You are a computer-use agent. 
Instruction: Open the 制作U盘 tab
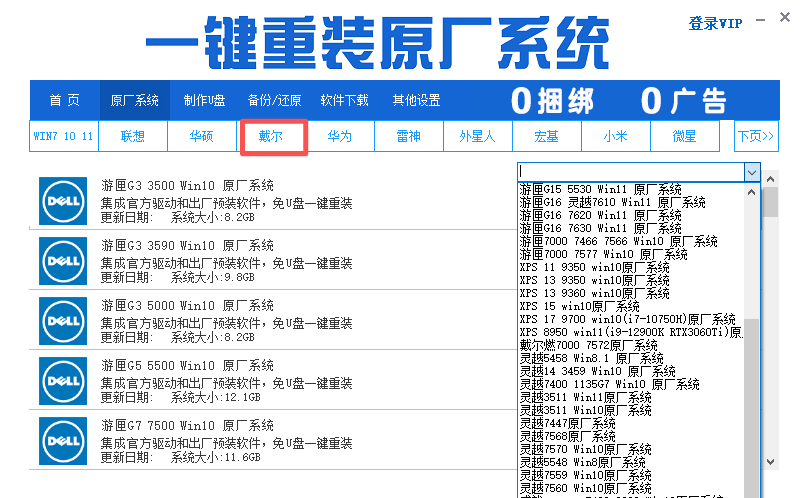pyautogui.click(x=205, y=100)
